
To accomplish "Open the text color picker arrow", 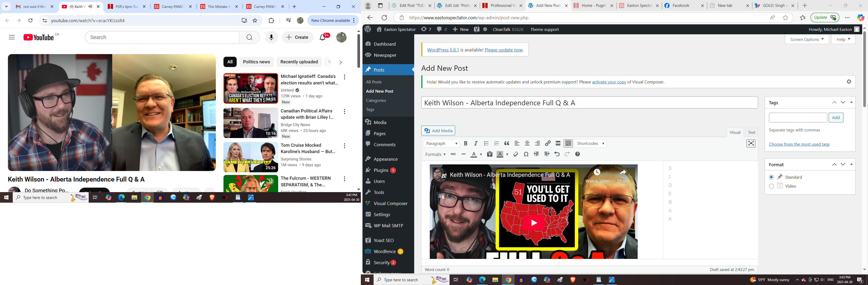I will tap(481, 154).
